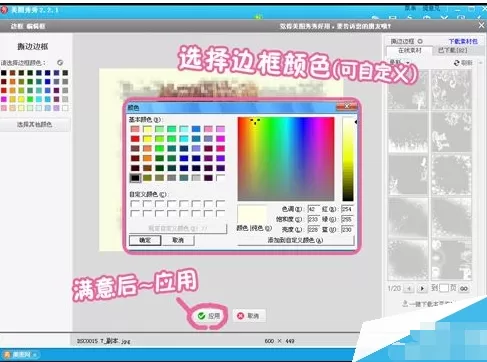The height and width of the screenshot is (362, 487).
Task: Select white swatch in dialog basic colors
Action: [x=220, y=178]
